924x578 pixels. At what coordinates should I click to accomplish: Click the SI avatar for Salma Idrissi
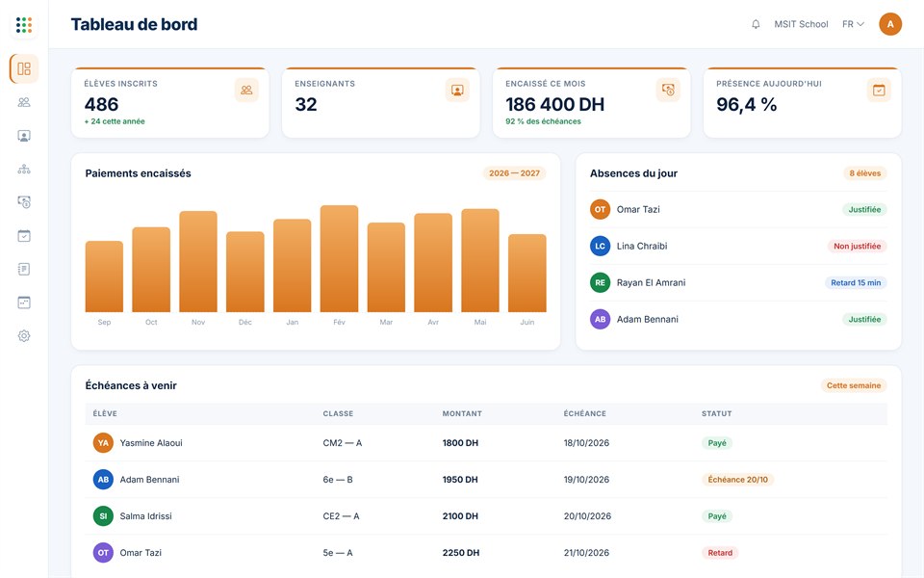point(103,516)
